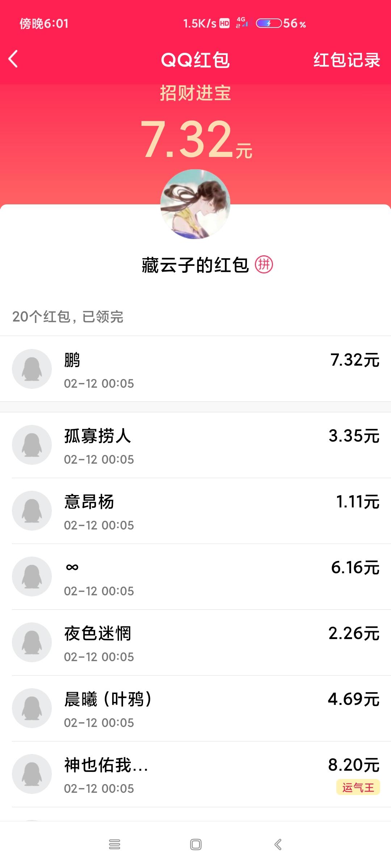
Task: Tap the 运气王 lucky king badge
Action: coord(358,787)
